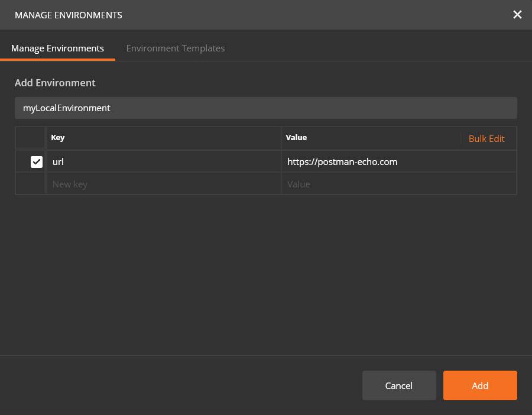Click the empty checkbox cell beside New key
Screen dimensions: 532x415
31,184
